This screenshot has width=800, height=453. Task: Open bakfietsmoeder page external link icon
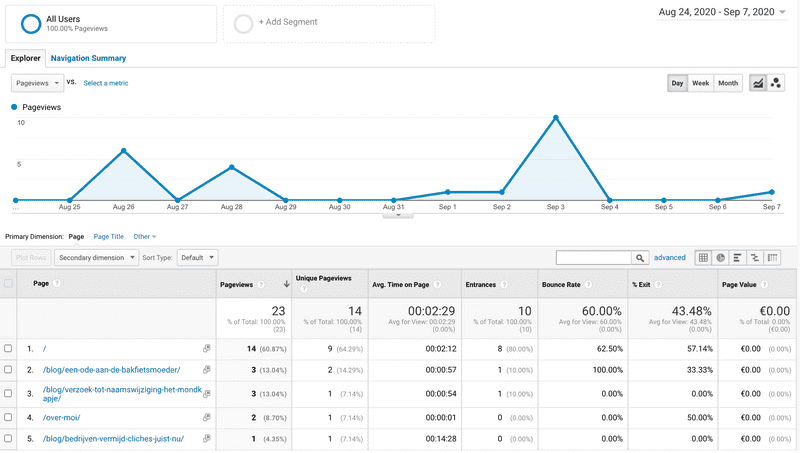(x=207, y=369)
